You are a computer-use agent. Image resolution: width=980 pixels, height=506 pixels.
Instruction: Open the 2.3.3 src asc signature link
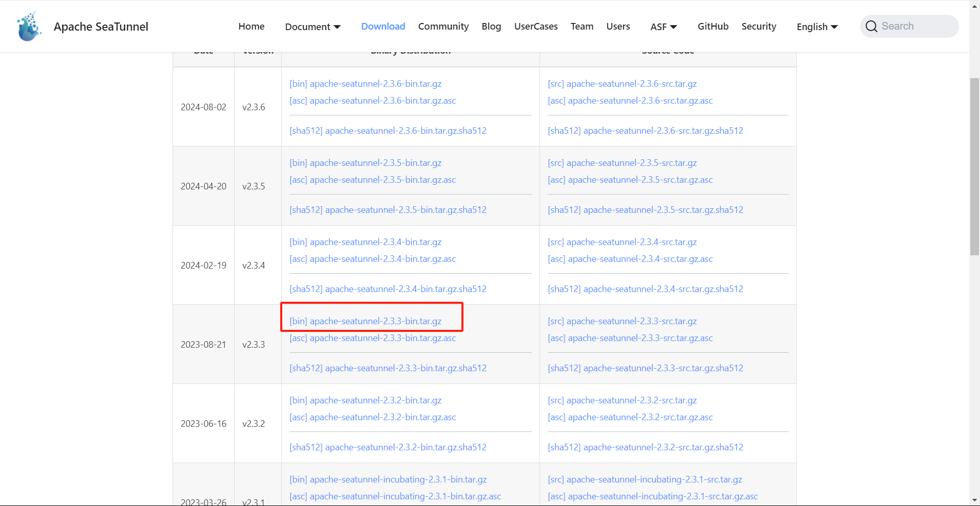630,338
